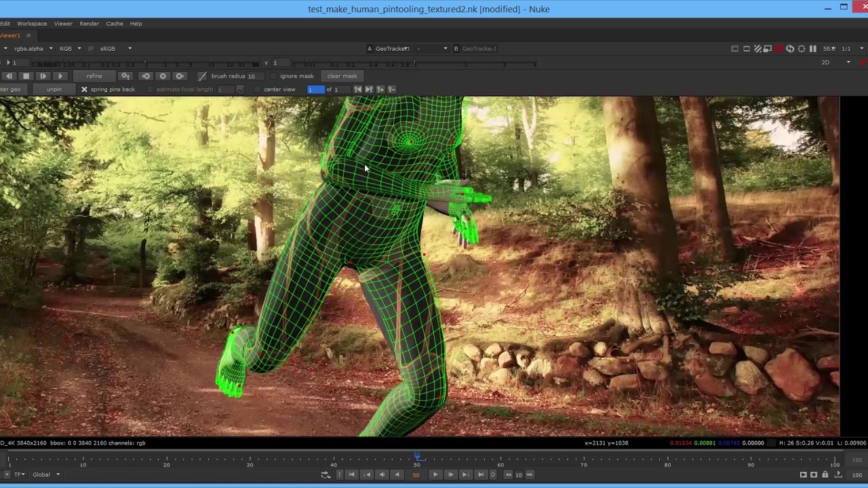This screenshot has width=868, height=488.
Task: Click the red stop render square
Action: pos(779,49)
